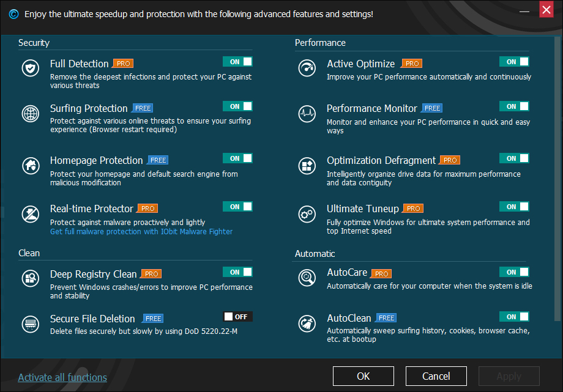Click the Ultimate Tuneup gears icon
563x392 pixels.
pyautogui.click(x=307, y=214)
